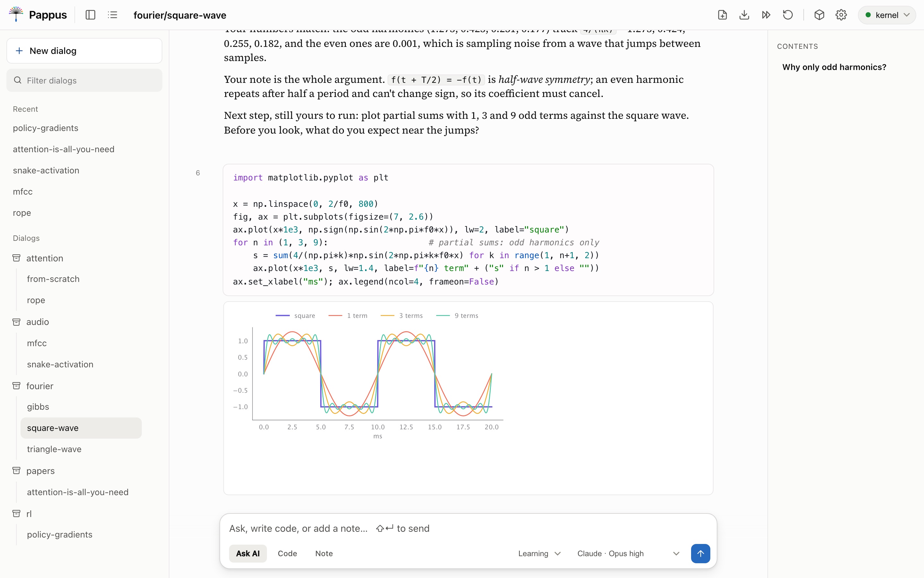Click the archive icon next to attention

point(16,258)
